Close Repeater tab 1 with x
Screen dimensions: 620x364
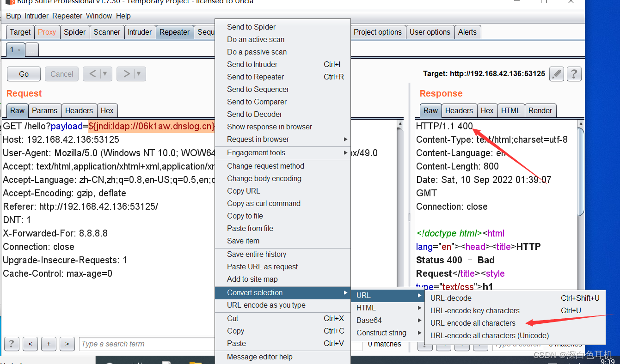(19, 50)
